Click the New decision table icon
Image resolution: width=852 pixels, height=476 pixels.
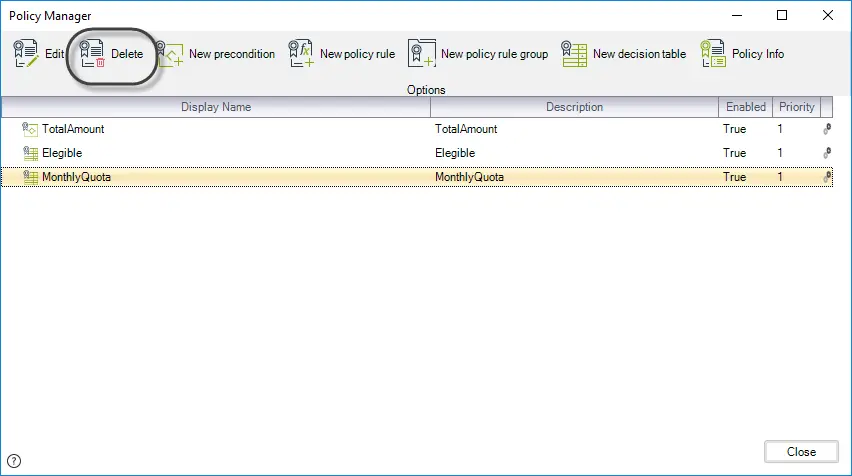(574, 54)
